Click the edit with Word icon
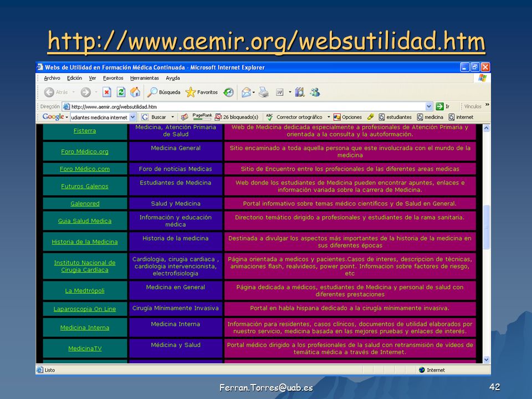This screenshot has height=399, width=532. click(x=279, y=92)
